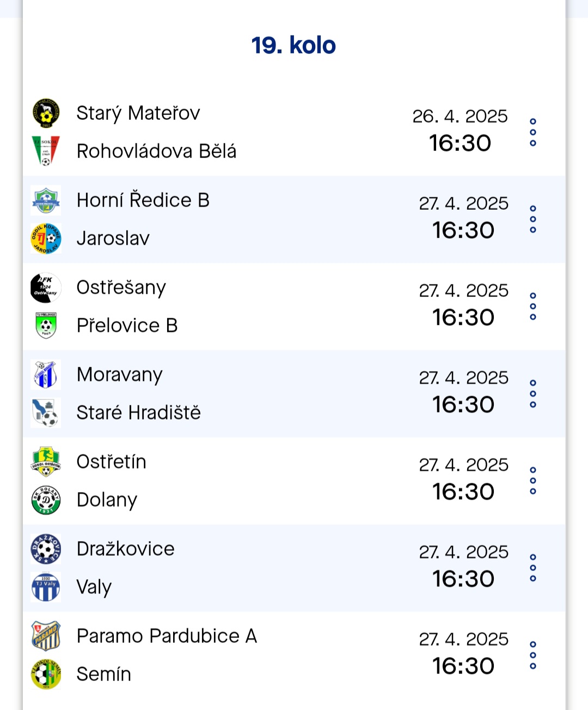The height and width of the screenshot is (710, 588).
Task: Click the Paramo Pardubice club crest
Action: coord(46,636)
